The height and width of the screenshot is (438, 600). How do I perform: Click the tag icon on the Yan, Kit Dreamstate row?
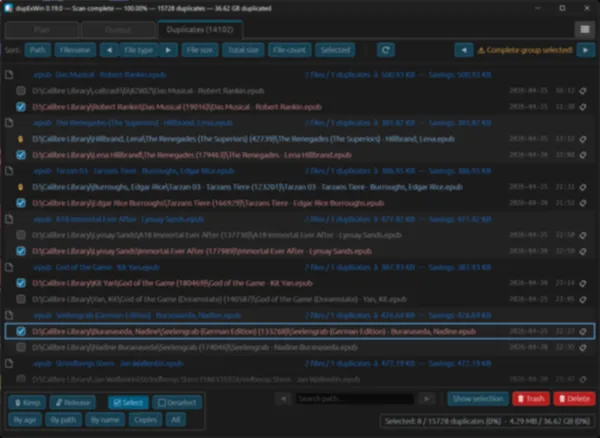tap(583, 300)
